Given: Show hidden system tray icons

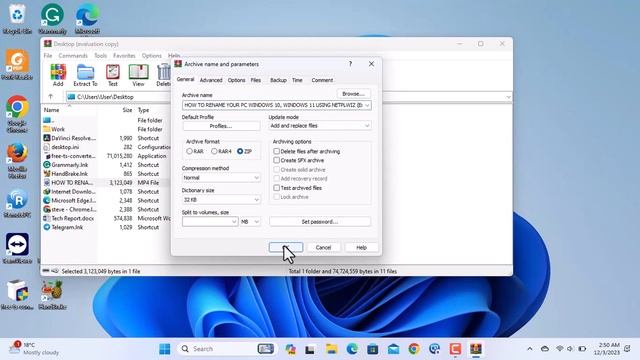Looking at the screenshot, I should (x=530, y=349).
